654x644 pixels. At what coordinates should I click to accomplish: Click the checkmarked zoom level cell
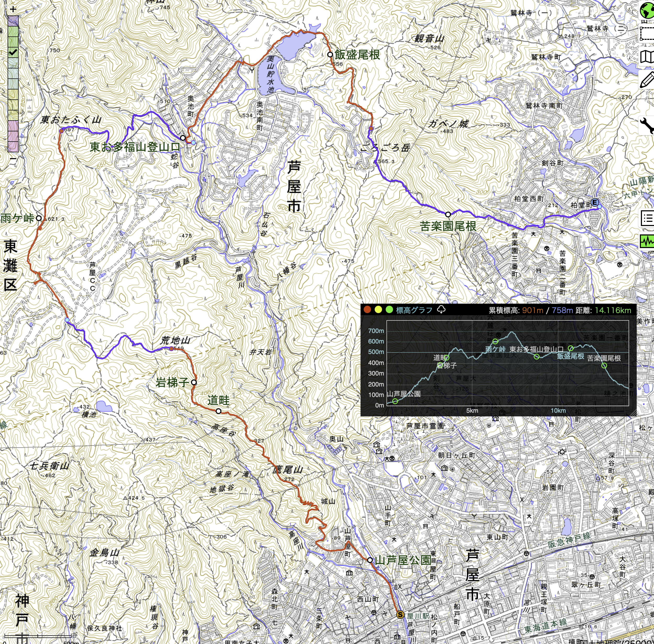click(13, 52)
